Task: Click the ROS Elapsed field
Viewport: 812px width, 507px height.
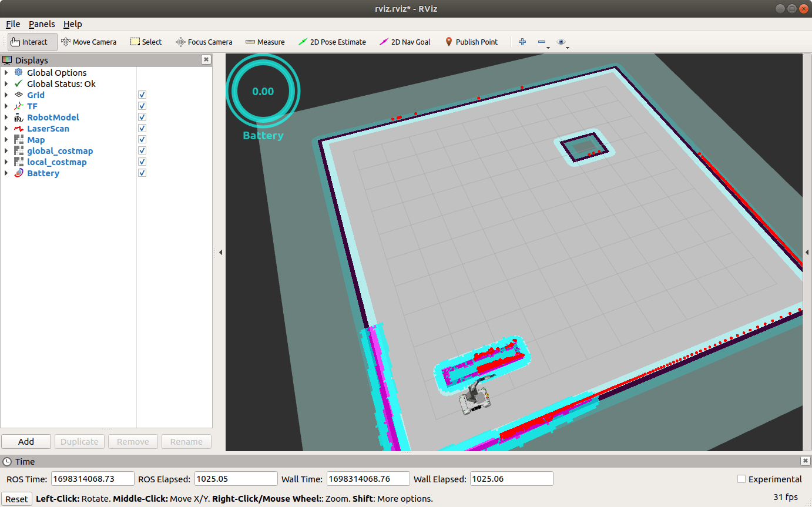Action: click(x=236, y=479)
